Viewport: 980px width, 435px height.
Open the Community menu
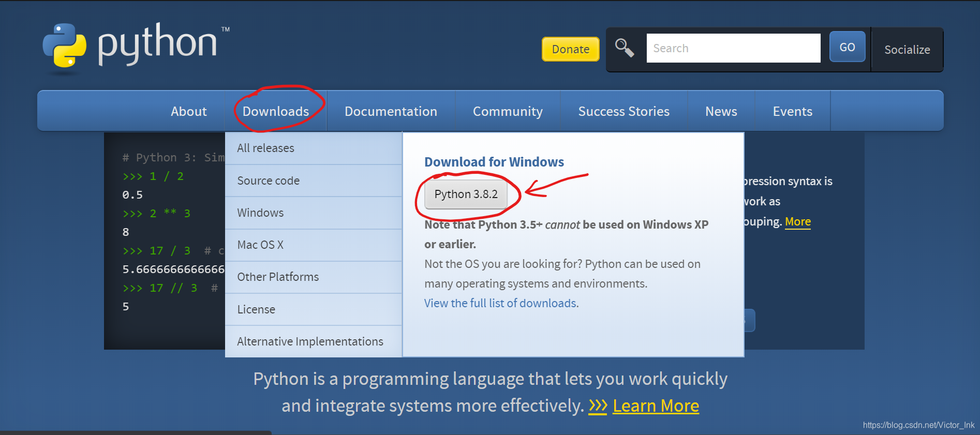tap(508, 111)
